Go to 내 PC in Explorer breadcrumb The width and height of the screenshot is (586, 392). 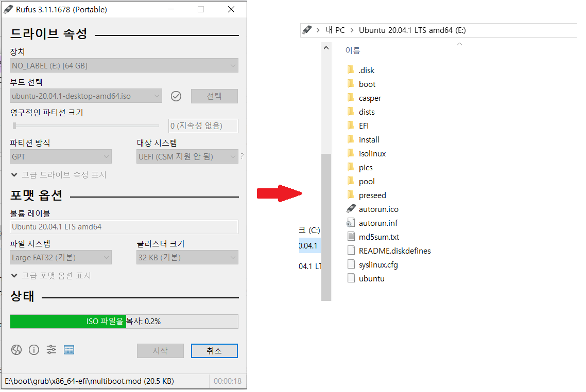(x=335, y=30)
